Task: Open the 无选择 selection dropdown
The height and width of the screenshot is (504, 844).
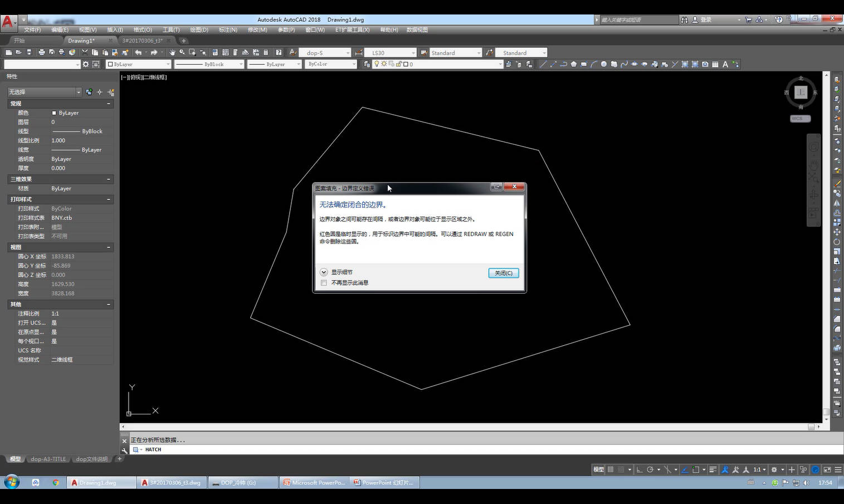Action: [44, 92]
